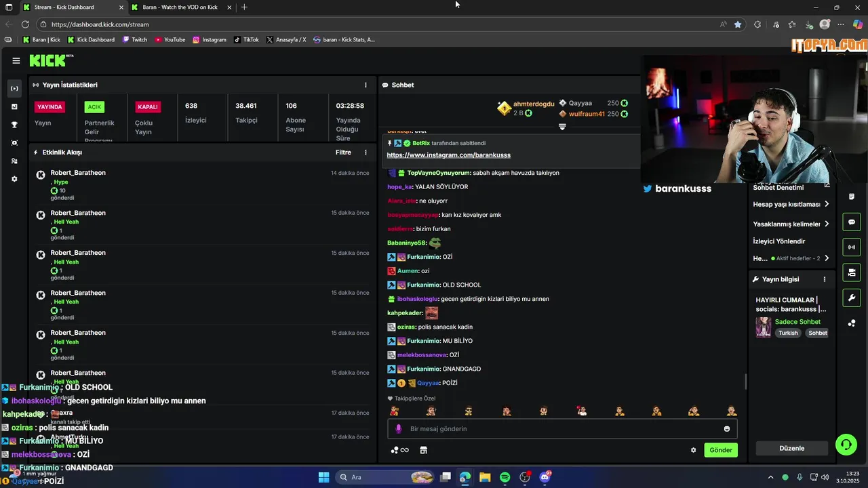Click the Düzenle button
868x488 pixels.
[x=791, y=448]
